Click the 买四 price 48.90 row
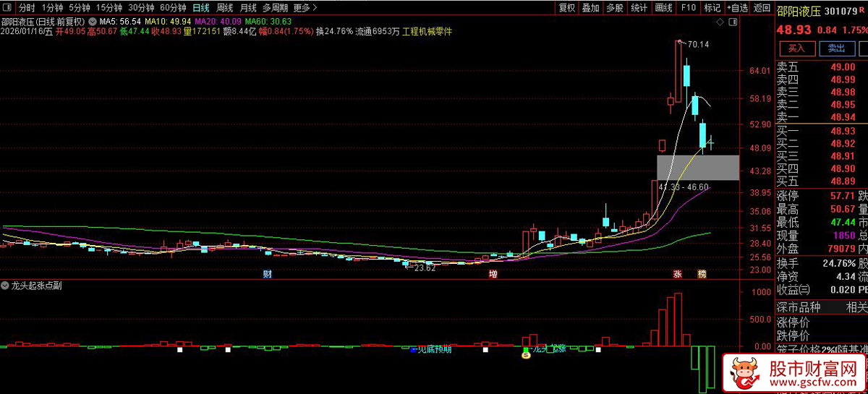The width and height of the screenshot is (868, 394). 822,168
